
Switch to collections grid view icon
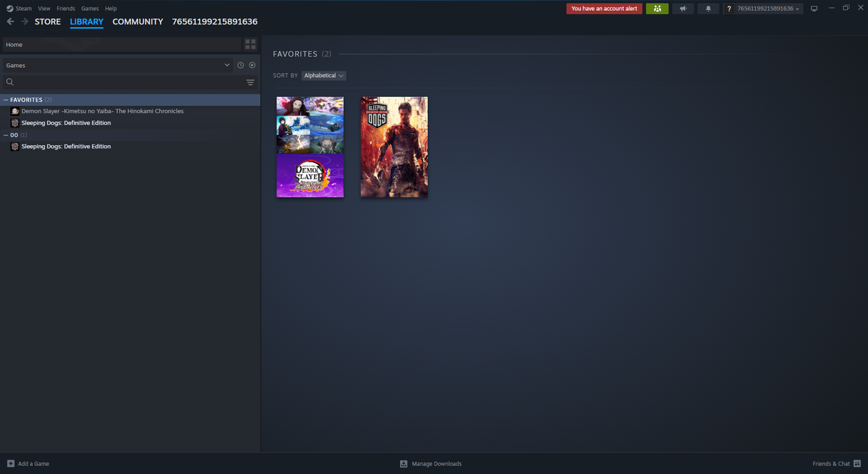(x=250, y=45)
